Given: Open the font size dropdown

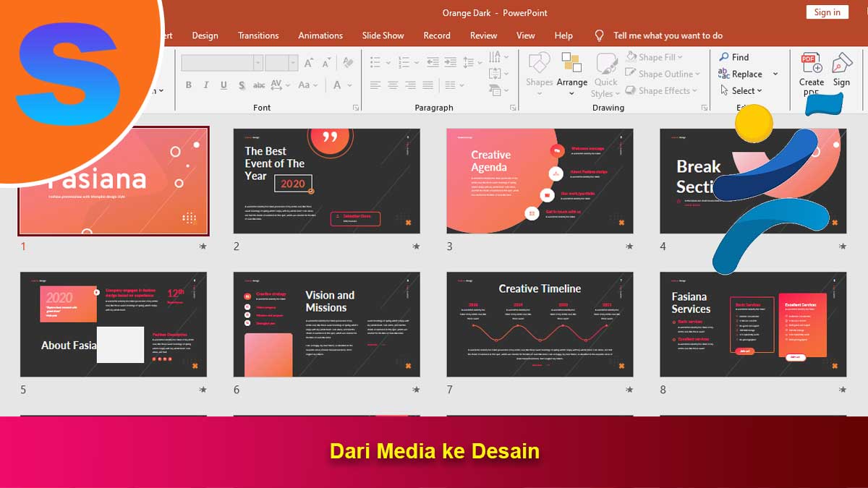Looking at the screenshot, I should tap(293, 63).
